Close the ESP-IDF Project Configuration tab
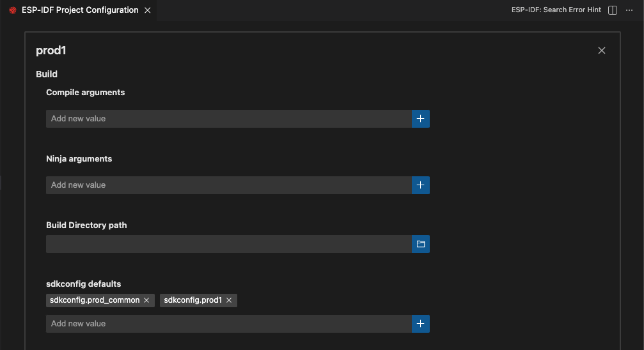 148,10
